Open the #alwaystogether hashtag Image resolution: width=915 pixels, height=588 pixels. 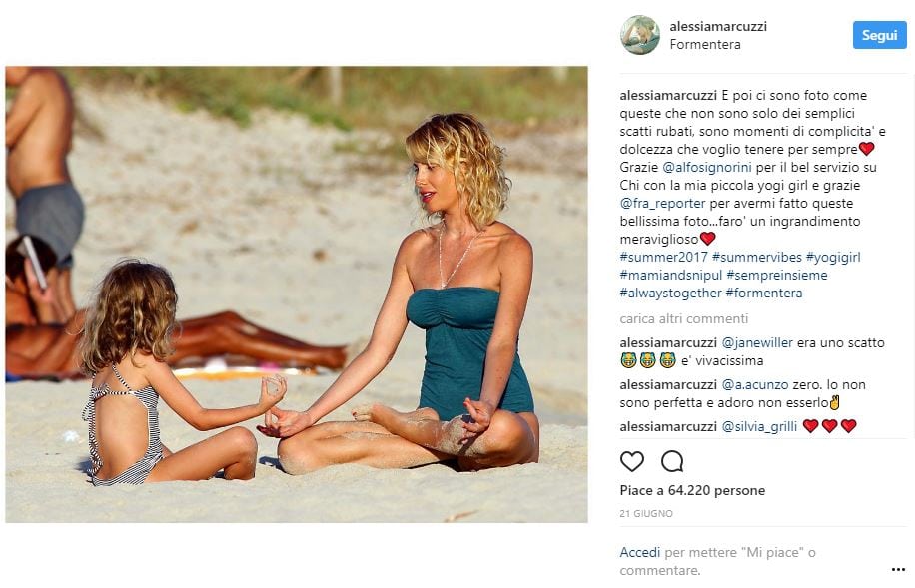click(x=670, y=294)
